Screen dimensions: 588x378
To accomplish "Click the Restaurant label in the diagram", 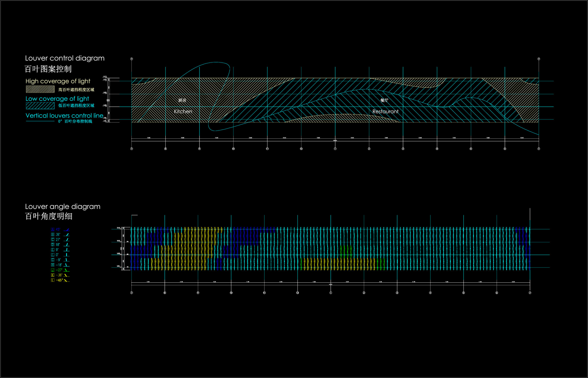I will [x=385, y=112].
